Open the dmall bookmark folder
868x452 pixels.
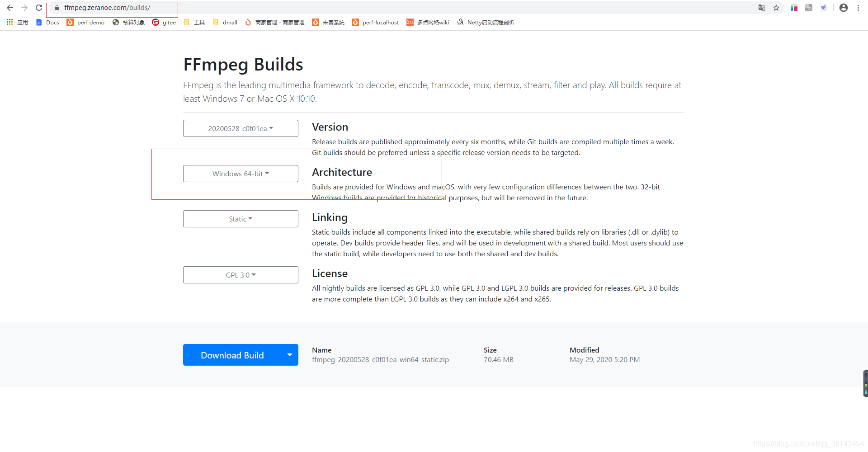pos(225,22)
